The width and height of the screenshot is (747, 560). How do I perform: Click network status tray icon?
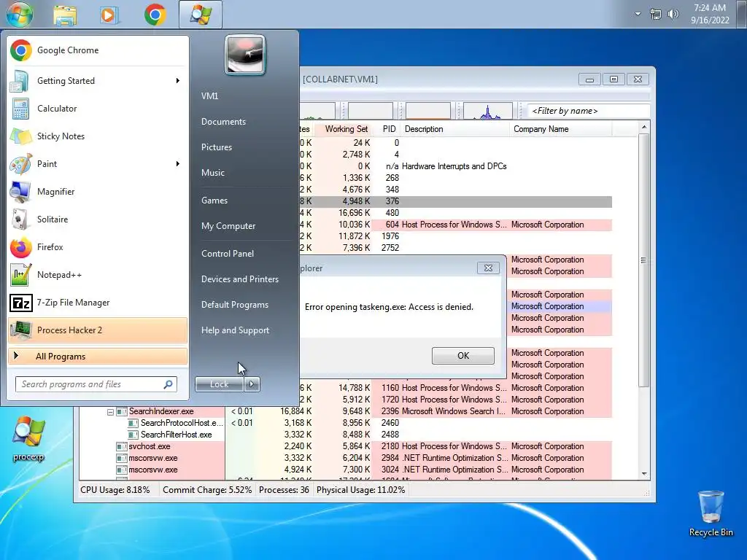click(656, 15)
